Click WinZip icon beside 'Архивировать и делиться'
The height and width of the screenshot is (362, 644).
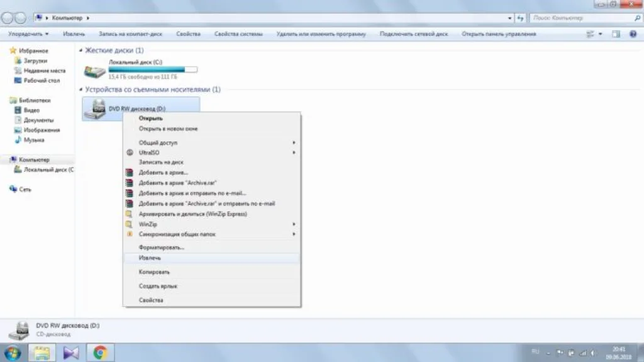click(130, 214)
